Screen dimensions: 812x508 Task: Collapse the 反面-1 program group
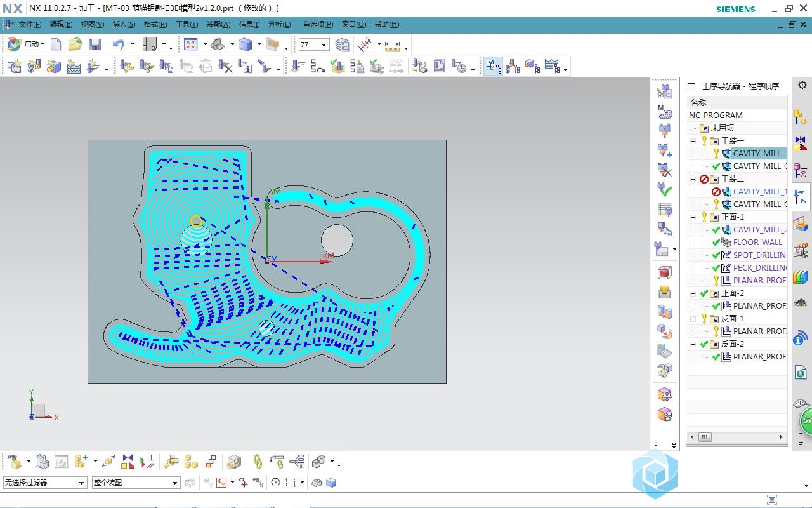[x=694, y=319]
